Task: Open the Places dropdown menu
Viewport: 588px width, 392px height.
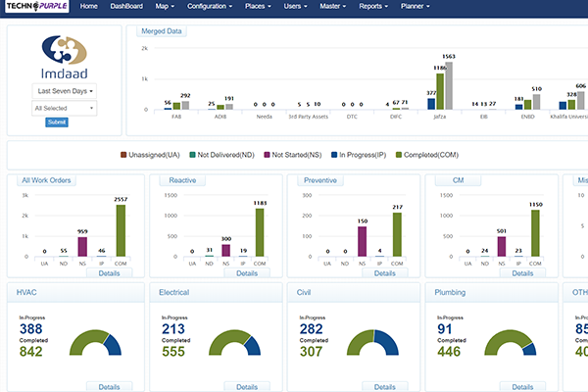Action: tap(258, 6)
